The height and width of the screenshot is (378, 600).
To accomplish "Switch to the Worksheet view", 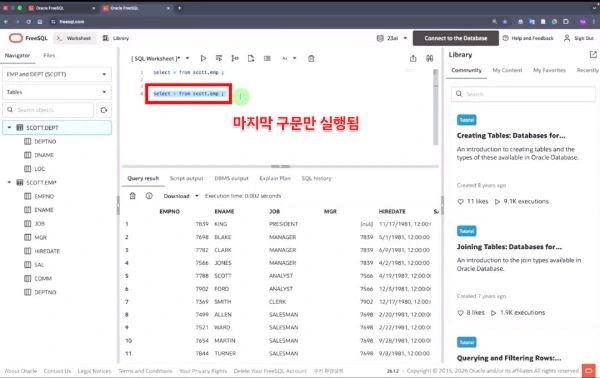I will (x=74, y=38).
